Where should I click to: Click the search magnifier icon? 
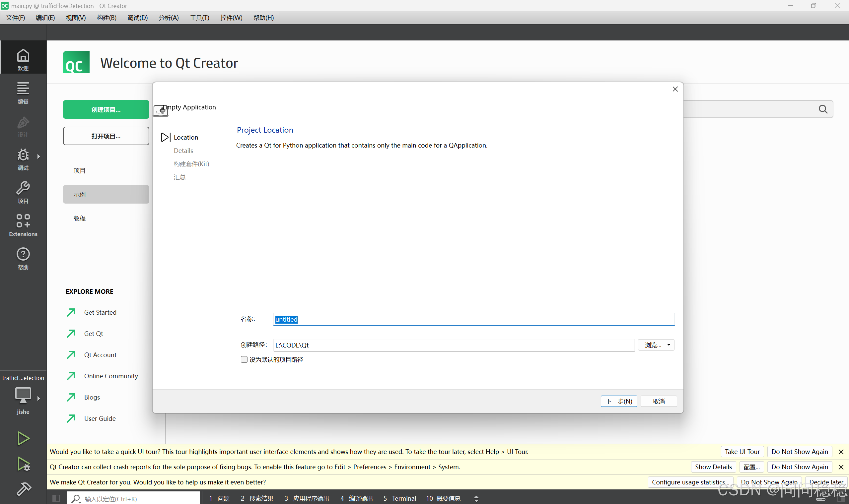823,109
